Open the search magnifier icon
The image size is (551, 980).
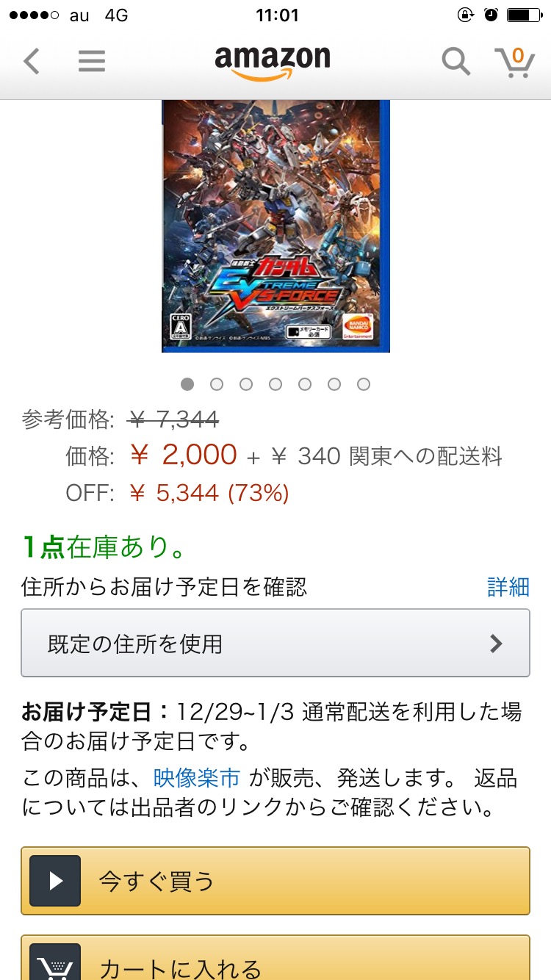455,62
